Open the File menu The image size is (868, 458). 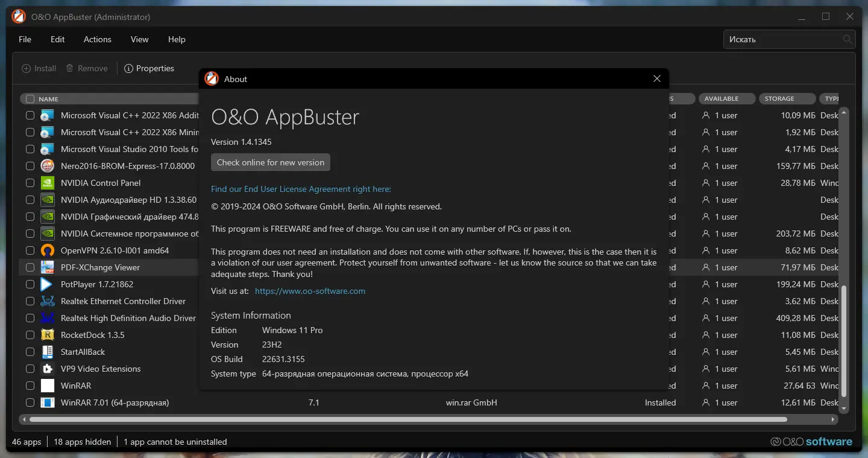[25, 39]
